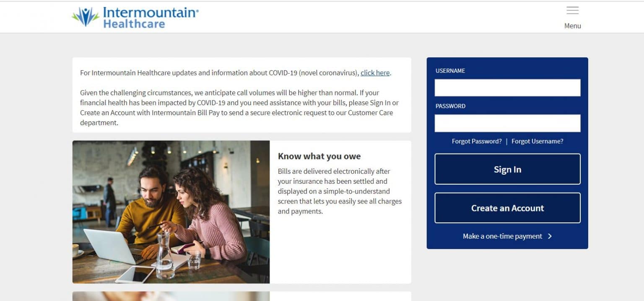Click inside the PASSWORD field
This screenshot has width=644, height=301.
507,123
